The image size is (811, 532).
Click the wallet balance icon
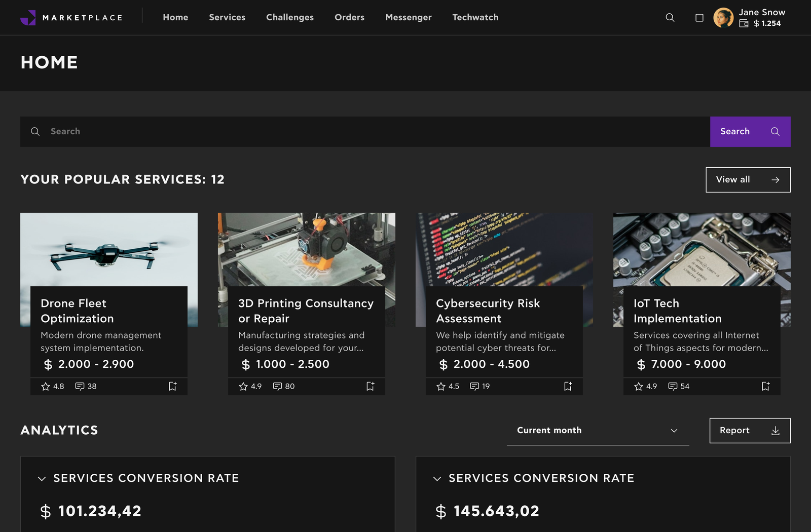[744, 23]
